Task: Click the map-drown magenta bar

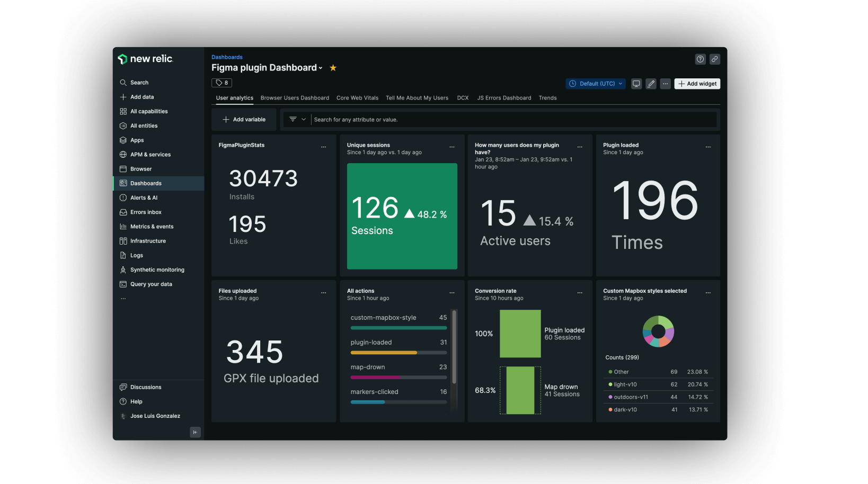Action: (375, 378)
